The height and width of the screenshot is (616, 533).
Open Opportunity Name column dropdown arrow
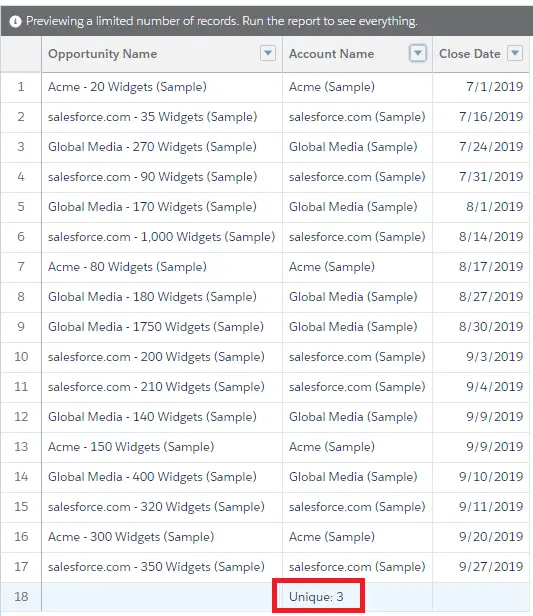tap(268, 53)
